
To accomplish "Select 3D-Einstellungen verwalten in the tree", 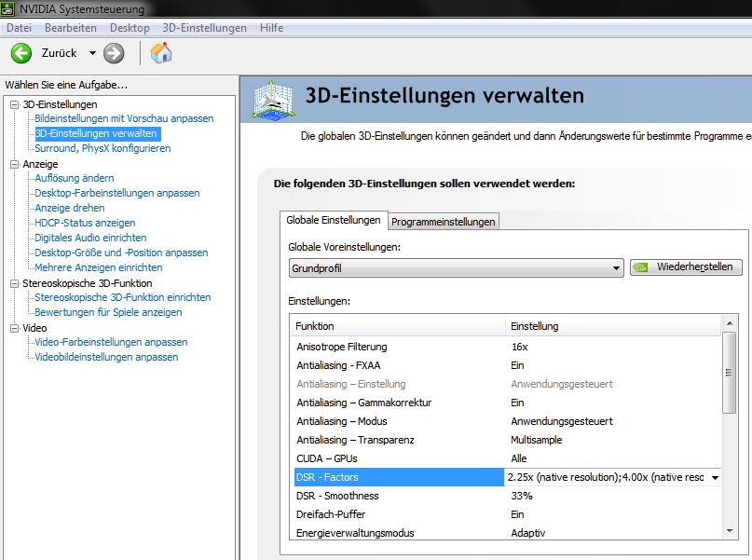I will pyautogui.click(x=97, y=133).
